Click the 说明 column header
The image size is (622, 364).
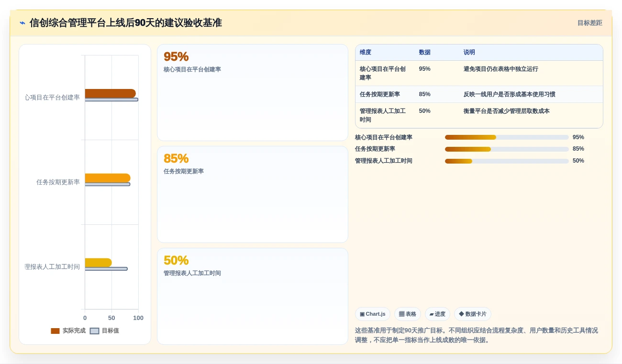(x=469, y=53)
